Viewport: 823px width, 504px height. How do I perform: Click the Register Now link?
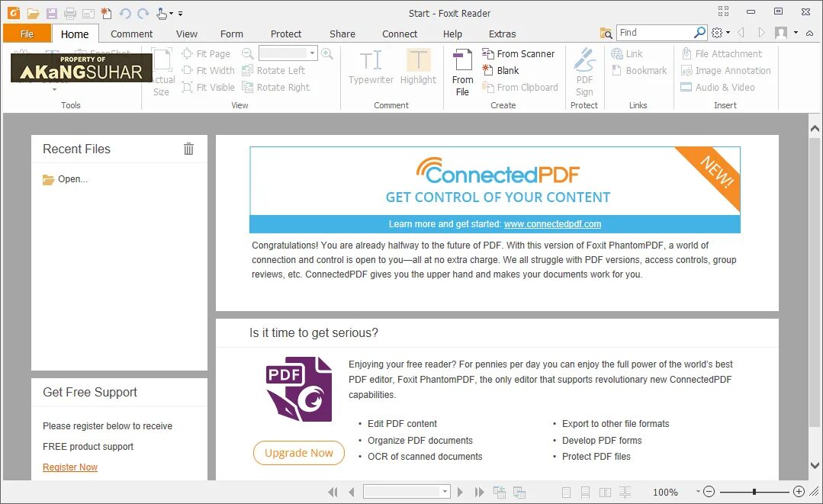[x=70, y=467]
